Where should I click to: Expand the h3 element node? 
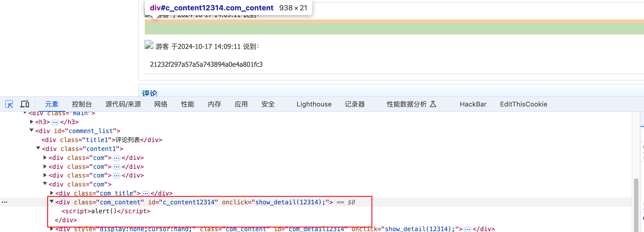[x=32, y=122]
